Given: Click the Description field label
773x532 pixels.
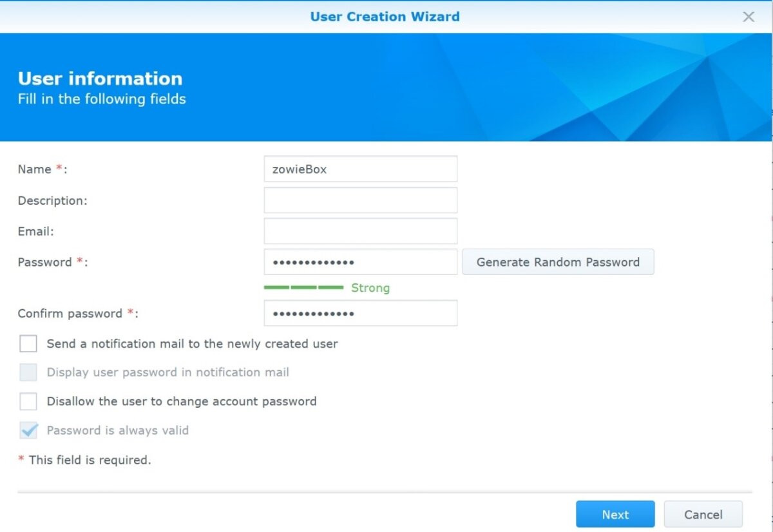Looking at the screenshot, I should (x=52, y=200).
